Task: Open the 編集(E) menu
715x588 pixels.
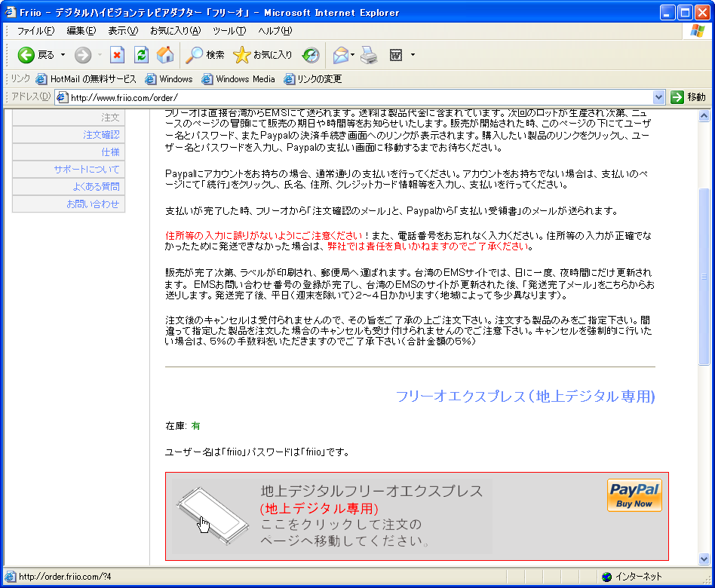Action: point(81,31)
